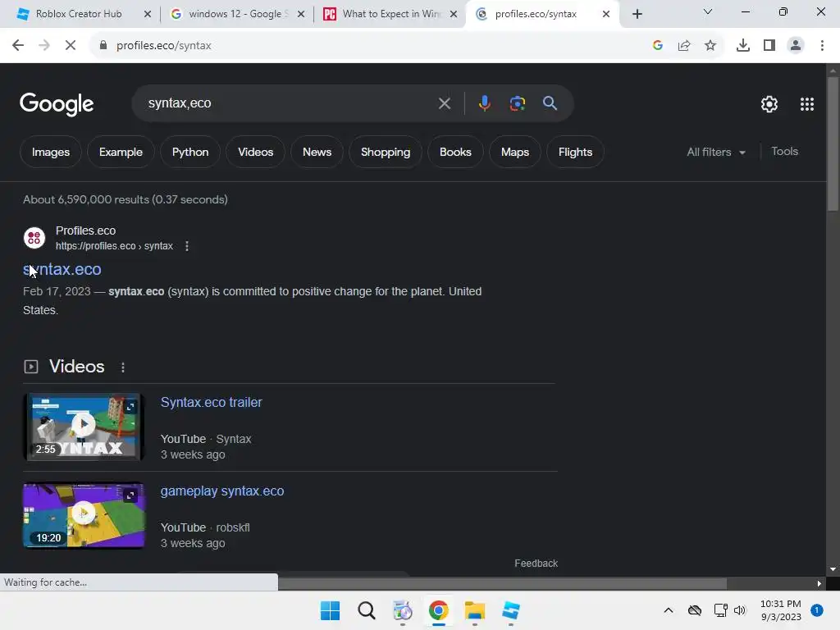Click the Google icon in address bar
840x630 pixels.
click(x=658, y=46)
